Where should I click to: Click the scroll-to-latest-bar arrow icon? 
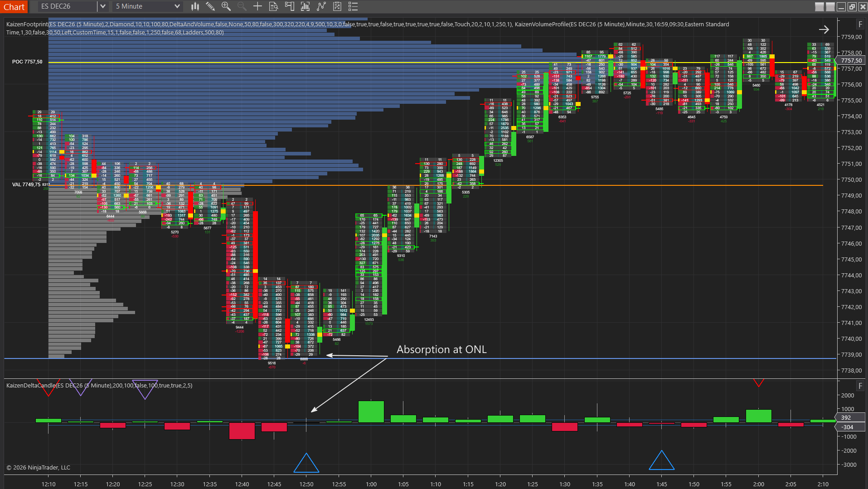tap(824, 29)
